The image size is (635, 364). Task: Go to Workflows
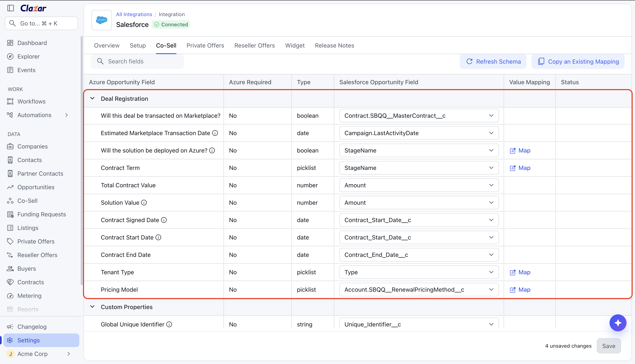point(31,101)
